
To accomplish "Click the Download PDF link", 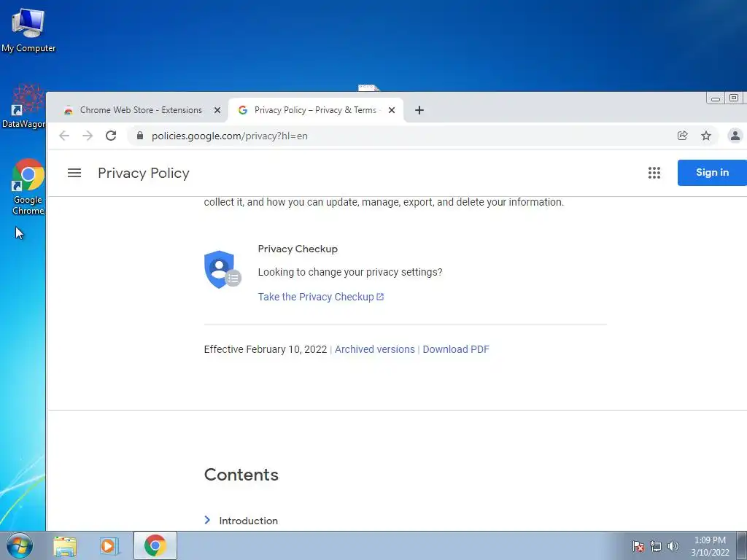I will coord(456,349).
